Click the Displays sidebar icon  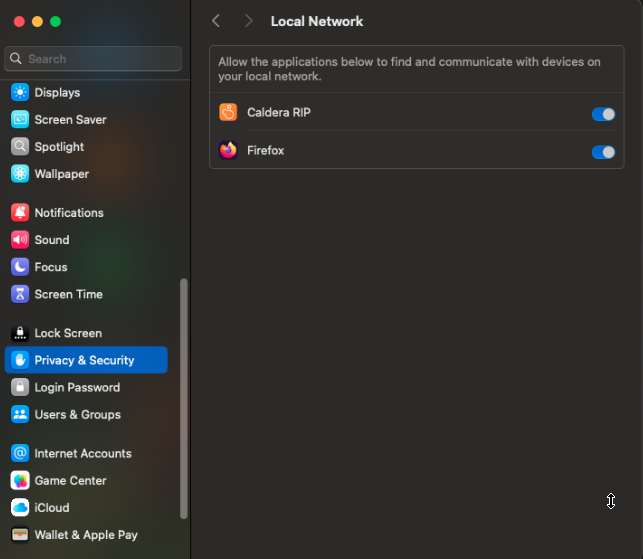pos(20,92)
